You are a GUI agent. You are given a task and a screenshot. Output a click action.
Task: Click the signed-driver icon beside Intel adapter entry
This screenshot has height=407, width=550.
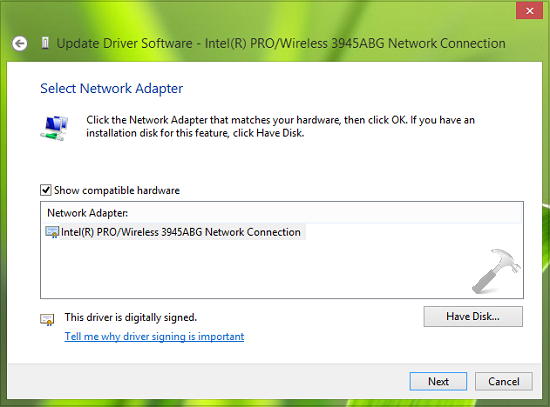52,232
